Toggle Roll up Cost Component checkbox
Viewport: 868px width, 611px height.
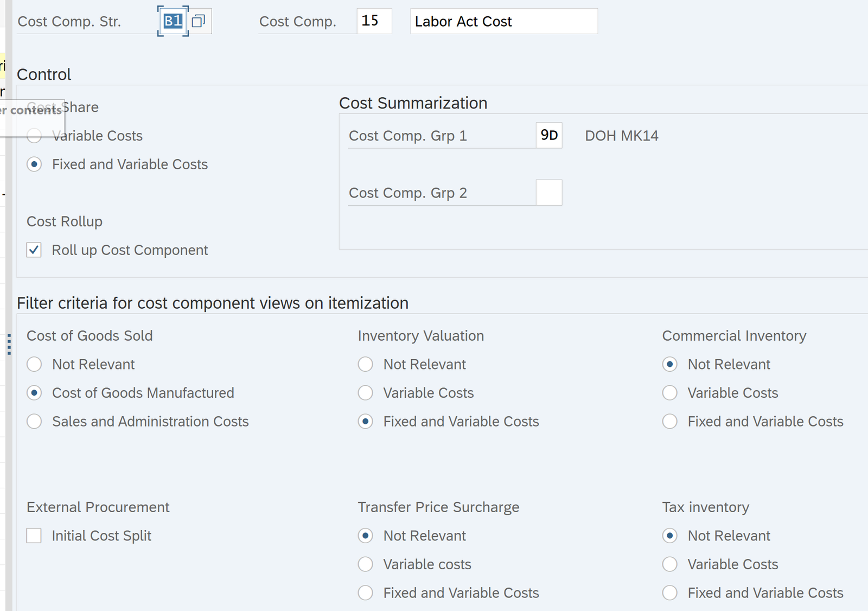tap(34, 250)
